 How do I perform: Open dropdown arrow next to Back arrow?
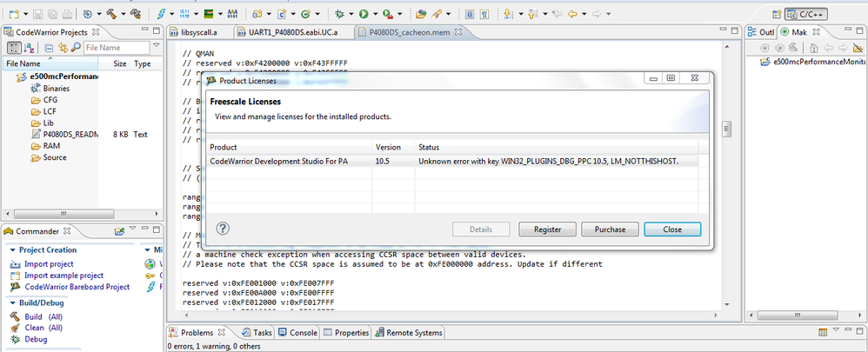coord(584,14)
